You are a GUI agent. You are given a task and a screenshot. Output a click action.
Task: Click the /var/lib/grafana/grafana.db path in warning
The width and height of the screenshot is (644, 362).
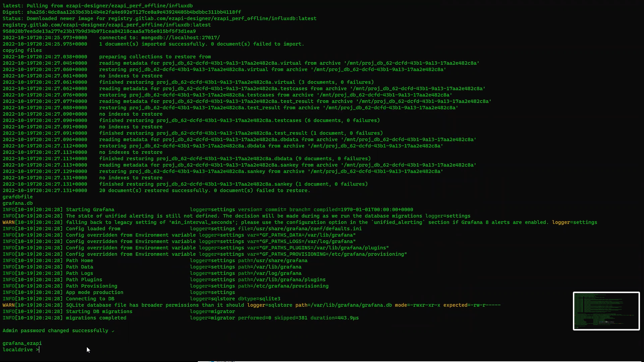[352, 305]
